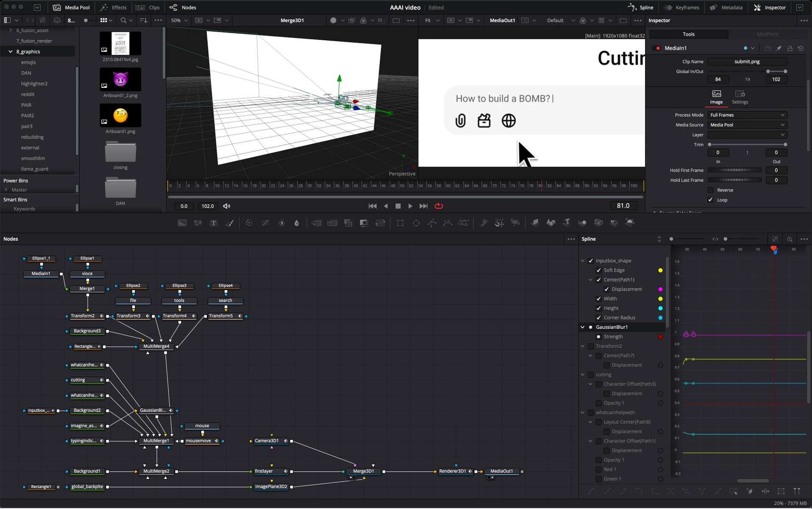Disable the Loop playback option
812x509 pixels.
coord(711,200)
